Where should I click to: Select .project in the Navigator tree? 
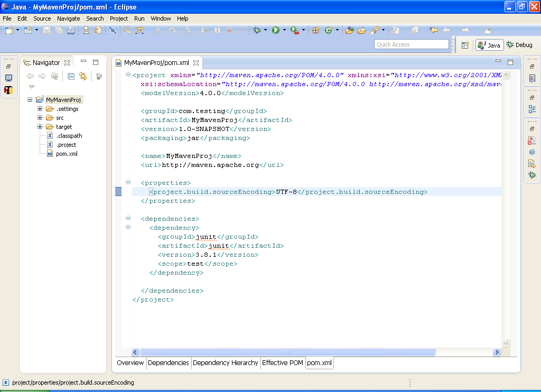tap(66, 145)
